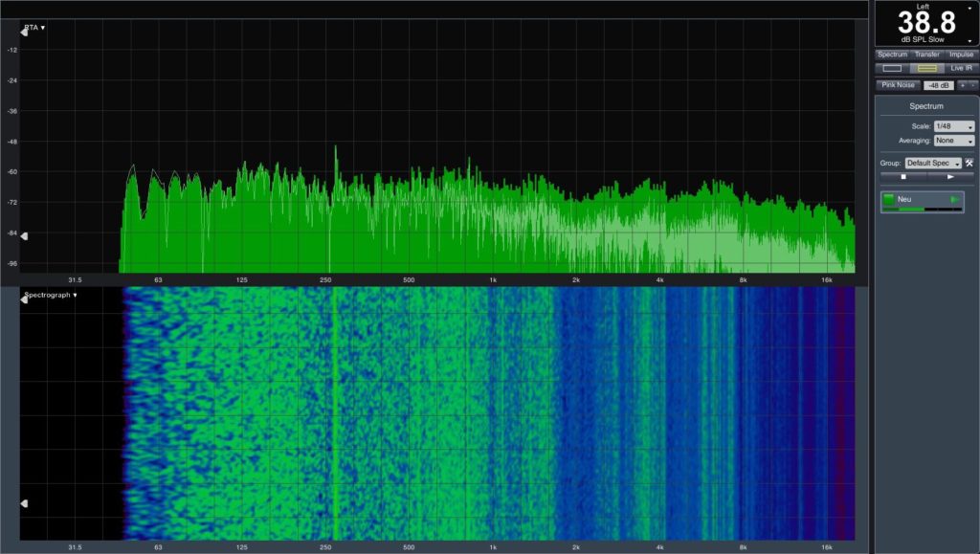The image size is (980, 554).
Task: Click the upper Spectrograph range arrow marker
Action: coord(24,299)
